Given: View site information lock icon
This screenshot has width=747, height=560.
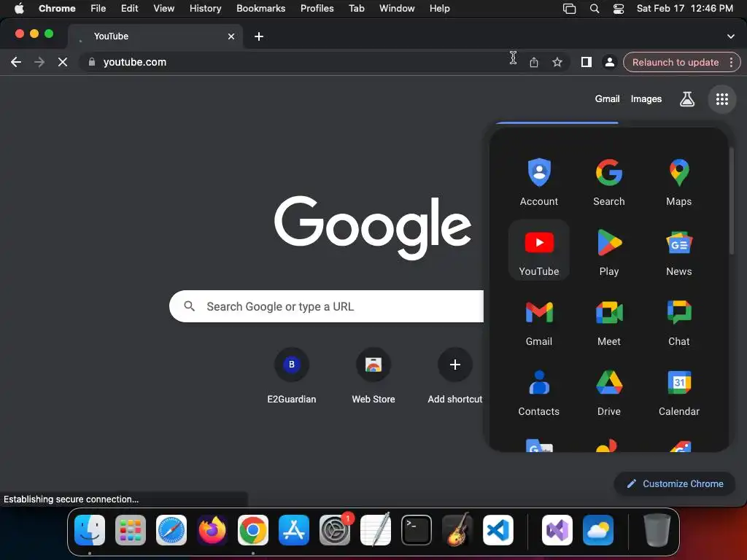Looking at the screenshot, I should pos(92,62).
